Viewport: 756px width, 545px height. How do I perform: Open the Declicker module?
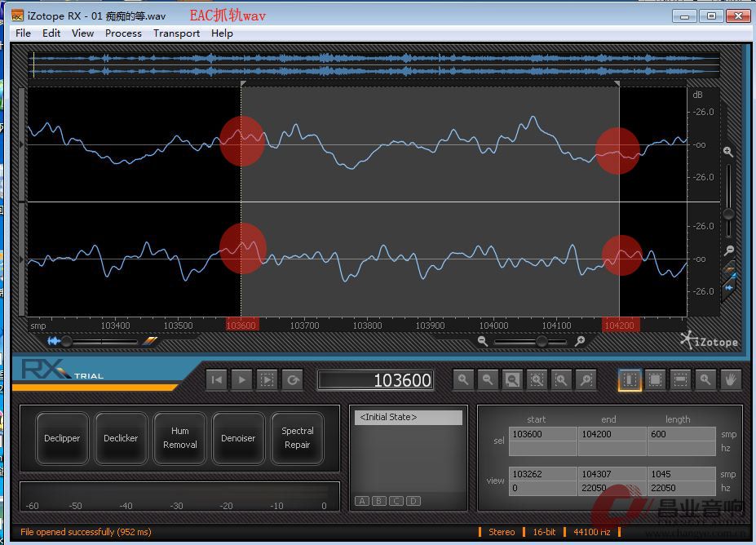click(121, 438)
